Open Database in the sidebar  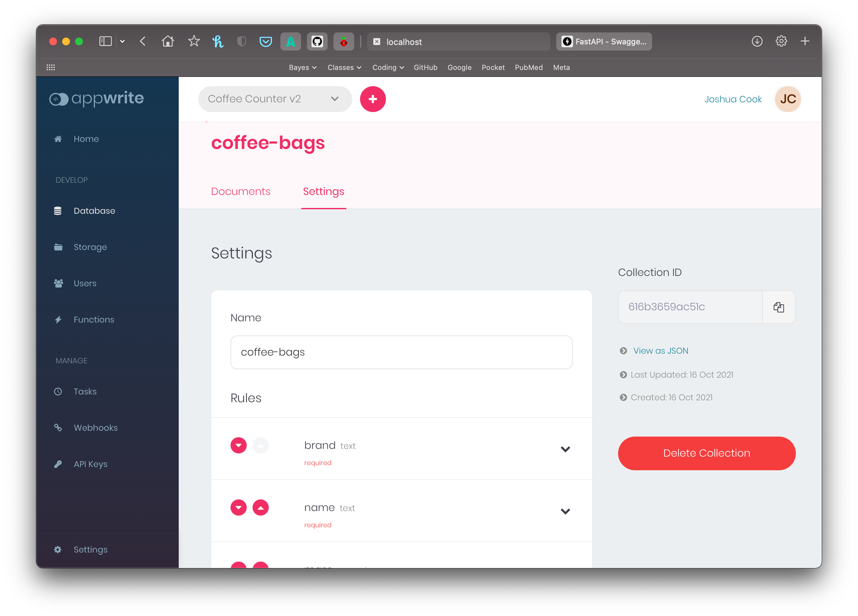[x=94, y=211]
